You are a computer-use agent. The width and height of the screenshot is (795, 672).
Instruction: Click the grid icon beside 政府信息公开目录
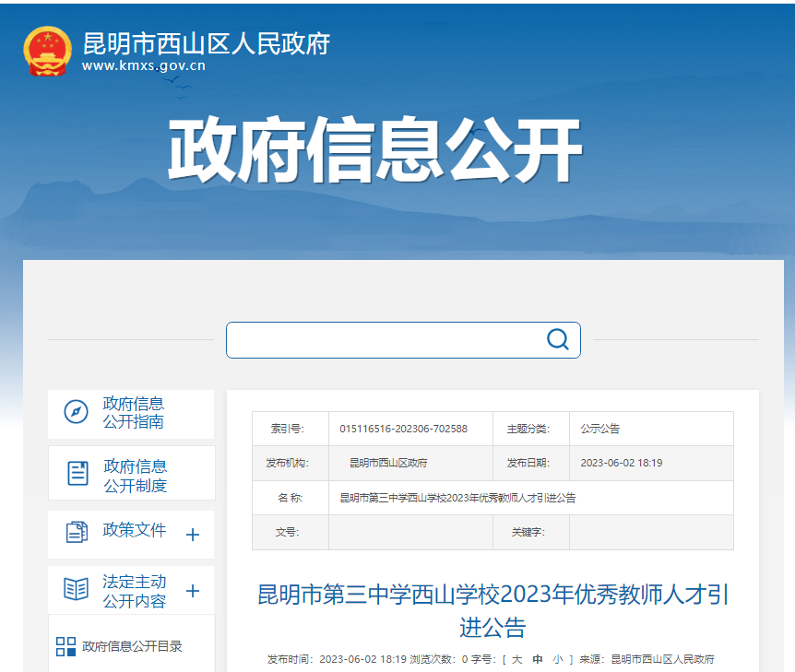[x=65, y=646]
